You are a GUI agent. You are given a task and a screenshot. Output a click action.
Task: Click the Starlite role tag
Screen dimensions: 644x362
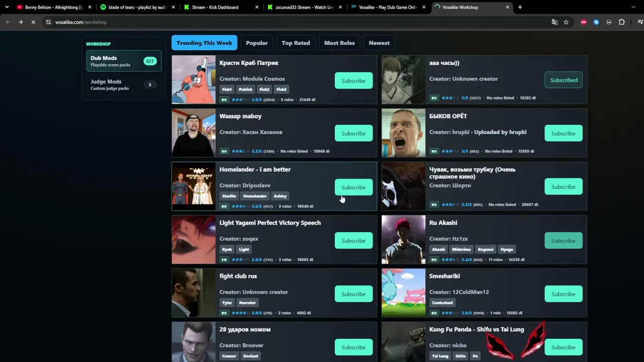point(229,196)
